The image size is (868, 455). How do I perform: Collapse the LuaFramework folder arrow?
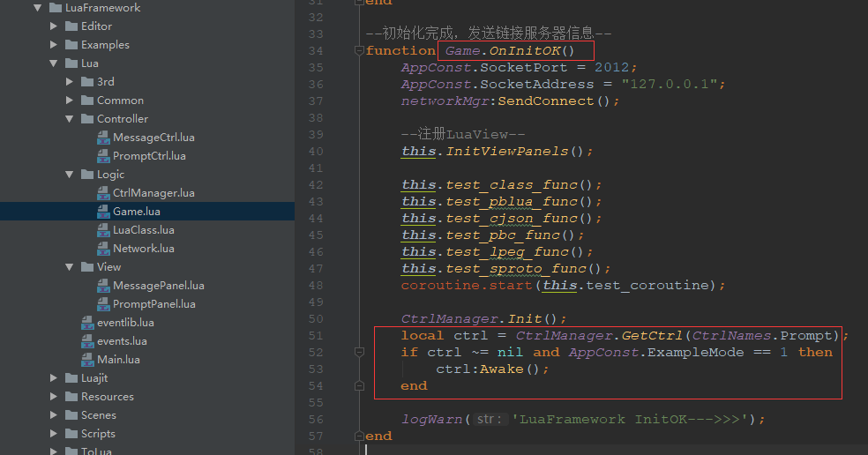point(38,8)
